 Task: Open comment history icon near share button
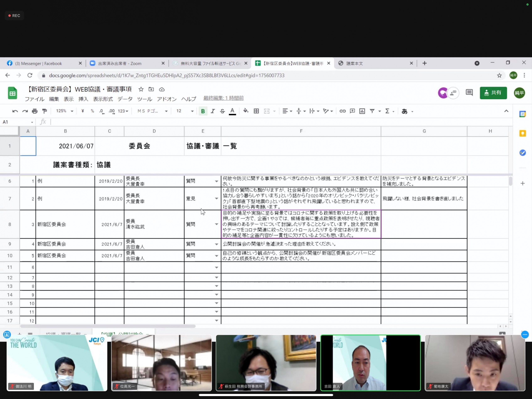tap(469, 93)
